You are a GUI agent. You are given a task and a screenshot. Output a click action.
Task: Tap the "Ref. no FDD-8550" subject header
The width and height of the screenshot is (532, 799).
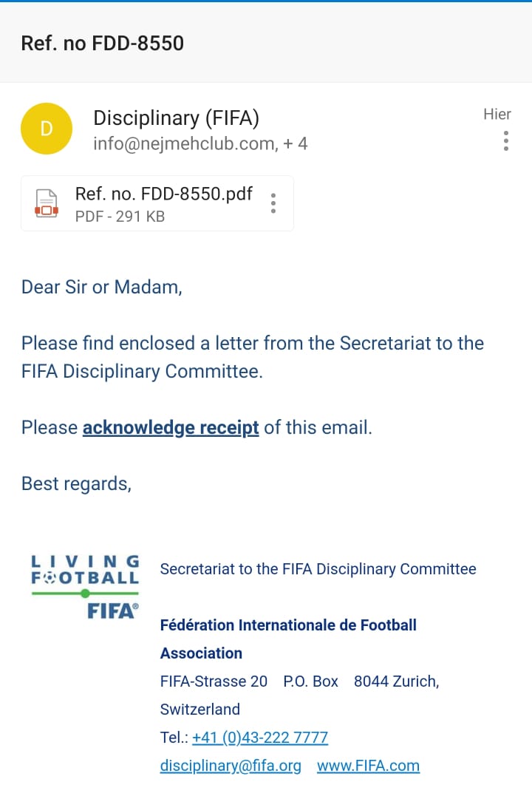pos(102,43)
